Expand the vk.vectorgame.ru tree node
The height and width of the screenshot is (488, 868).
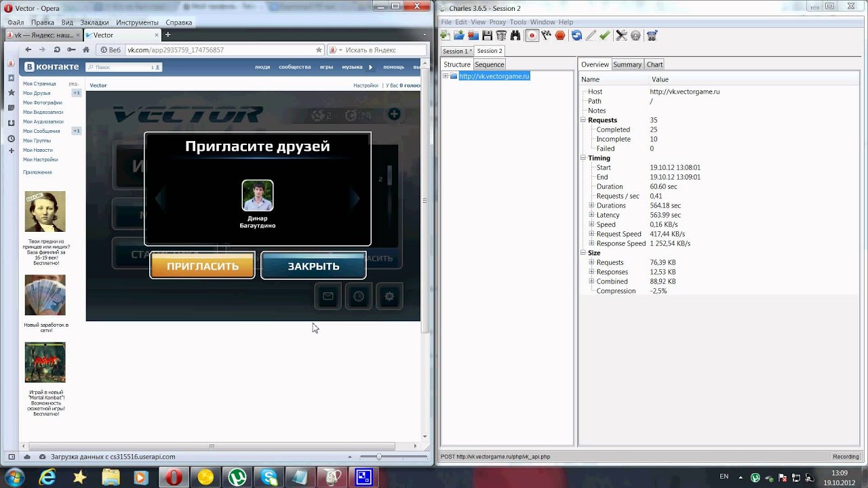coord(446,76)
